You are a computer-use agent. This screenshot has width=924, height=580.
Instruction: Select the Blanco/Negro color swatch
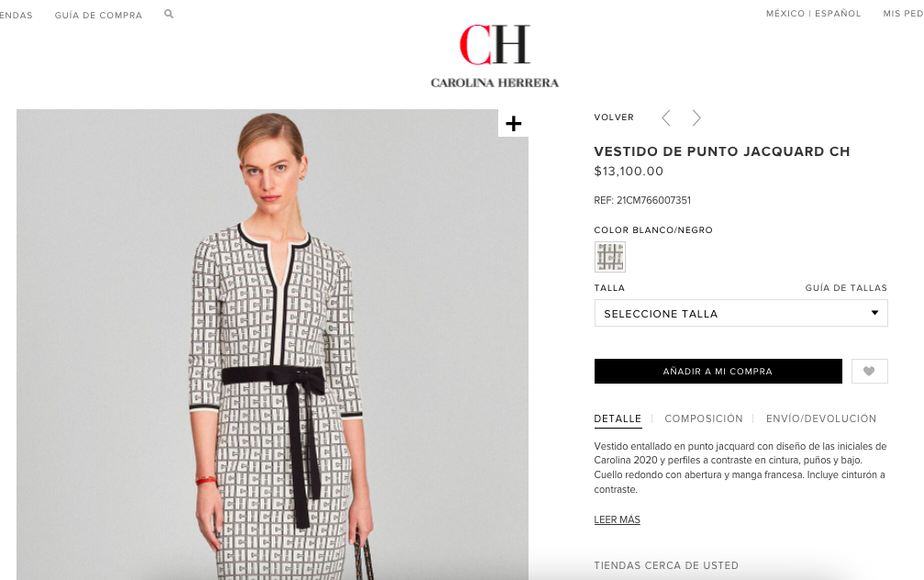tap(610, 257)
